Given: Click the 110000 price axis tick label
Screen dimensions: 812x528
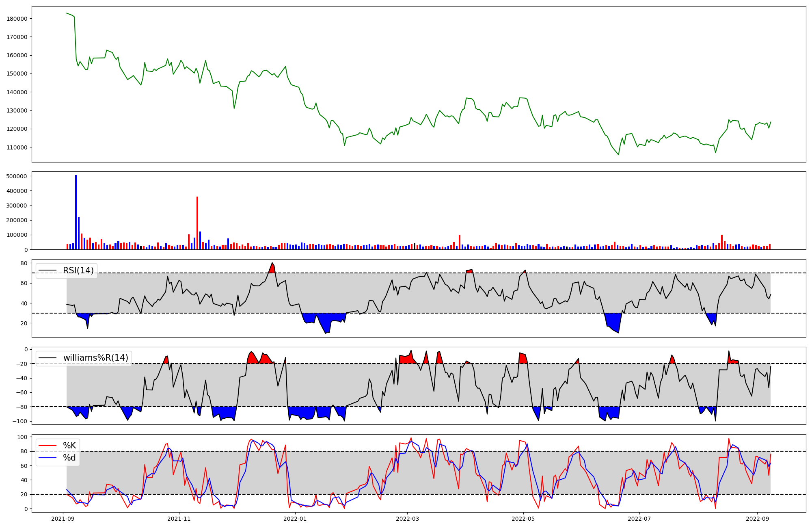Looking at the screenshot, I should [17, 147].
